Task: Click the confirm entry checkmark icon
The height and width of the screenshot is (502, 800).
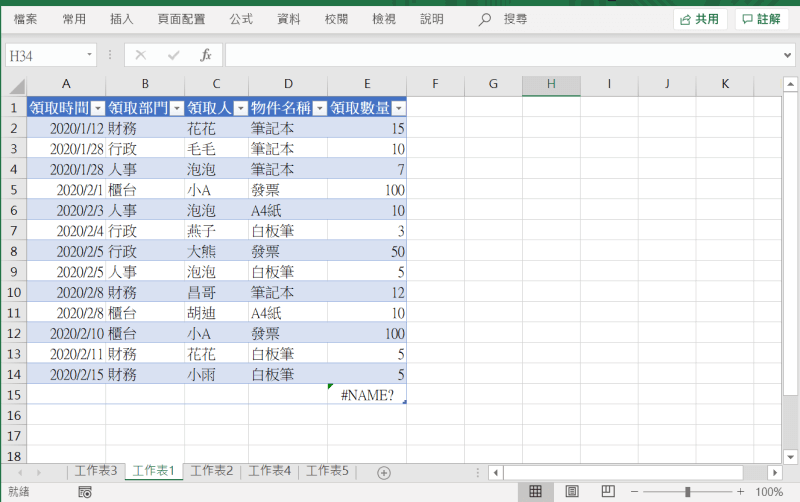Action: (173, 55)
